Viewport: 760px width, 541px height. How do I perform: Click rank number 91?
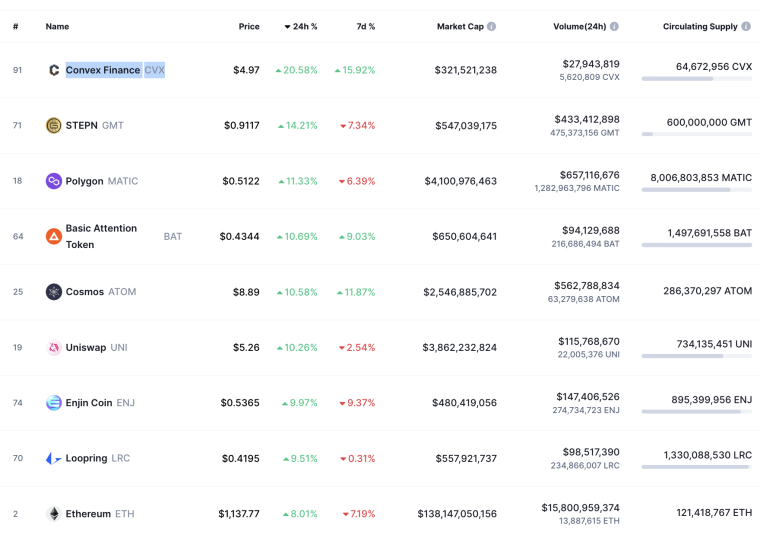(17, 70)
